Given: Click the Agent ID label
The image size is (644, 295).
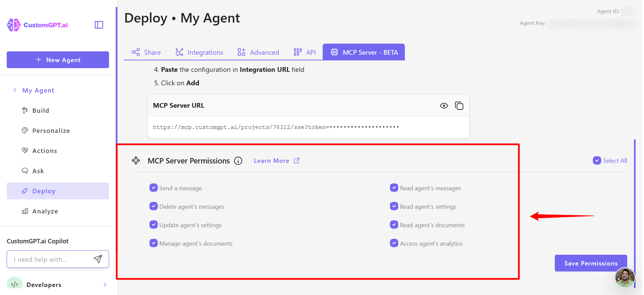Looking at the screenshot, I should [x=608, y=11].
